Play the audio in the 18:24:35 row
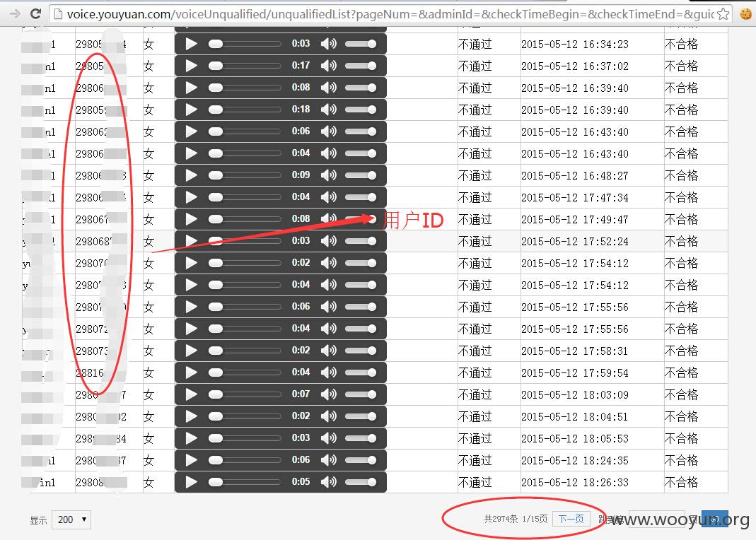The height and width of the screenshot is (540, 756). coord(191,460)
